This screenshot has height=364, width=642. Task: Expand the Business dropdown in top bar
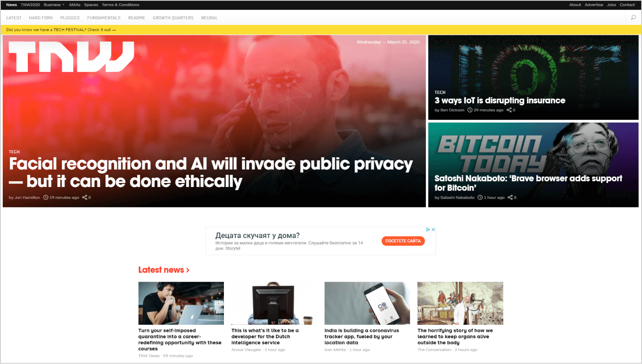[54, 5]
